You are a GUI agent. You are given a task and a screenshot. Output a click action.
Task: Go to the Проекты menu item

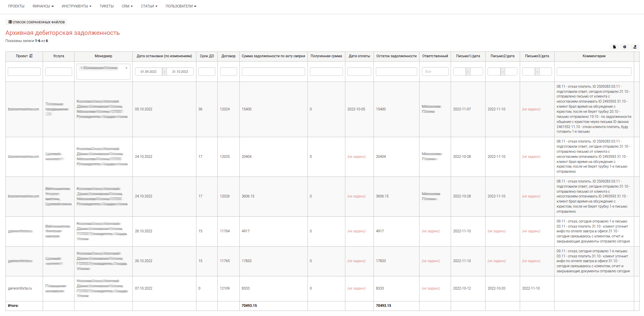click(16, 6)
